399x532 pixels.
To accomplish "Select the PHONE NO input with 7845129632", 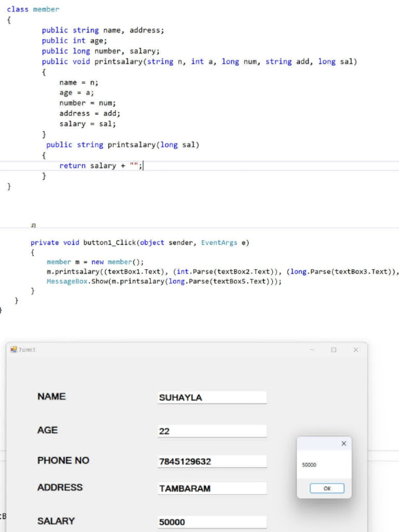I will pos(212,461).
